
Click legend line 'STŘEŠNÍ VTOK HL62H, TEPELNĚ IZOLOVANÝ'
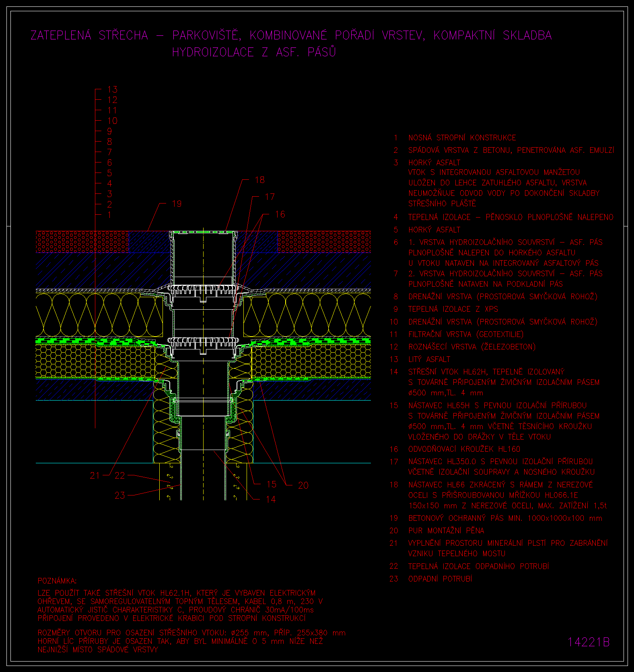tap(486, 372)
